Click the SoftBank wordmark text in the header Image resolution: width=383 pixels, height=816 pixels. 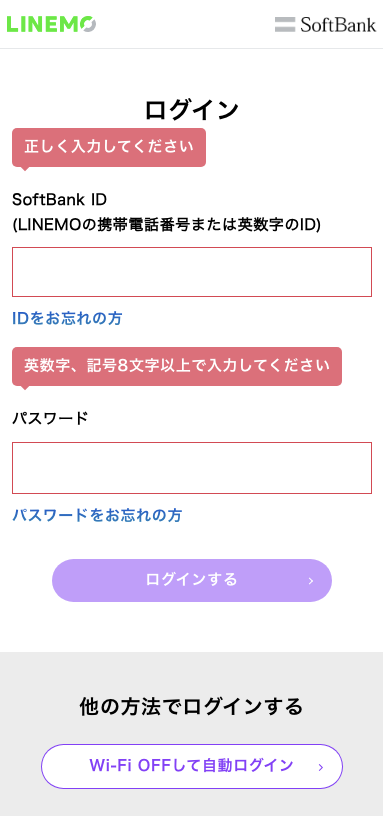click(338, 24)
